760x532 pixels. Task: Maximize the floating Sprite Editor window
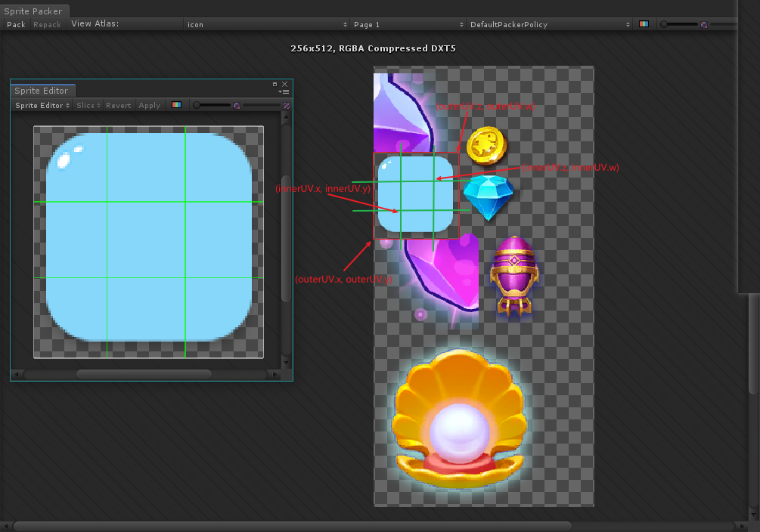[x=275, y=84]
